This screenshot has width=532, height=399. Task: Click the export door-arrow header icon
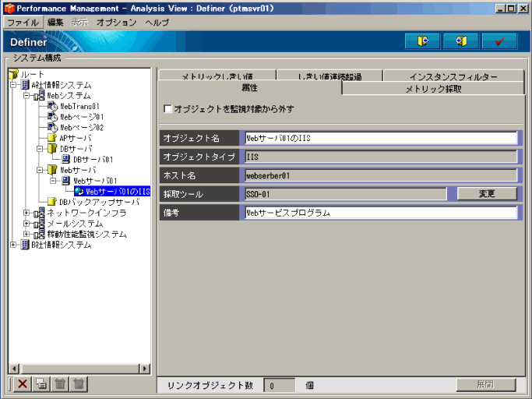click(x=422, y=41)
